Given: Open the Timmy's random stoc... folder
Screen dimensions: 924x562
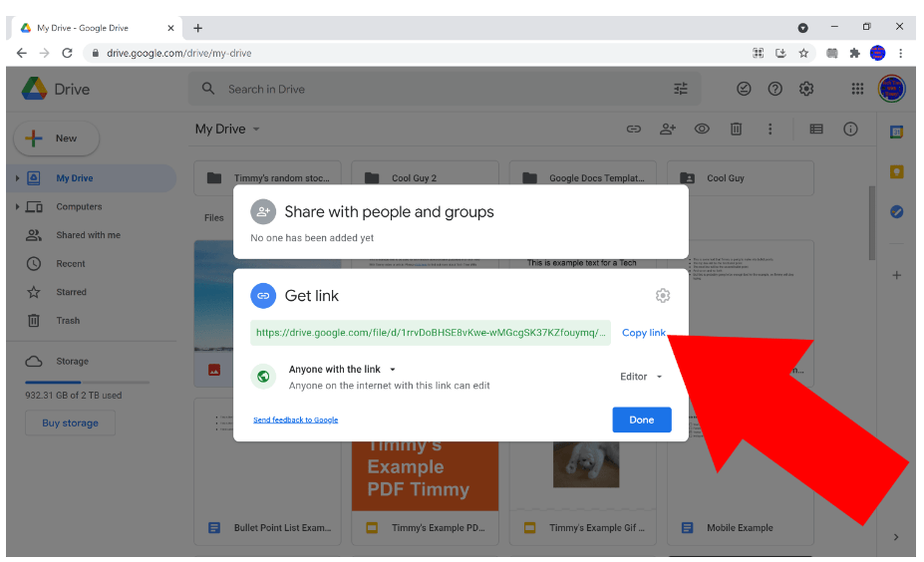Looking at the screenshot, I should tap(267, 178).
